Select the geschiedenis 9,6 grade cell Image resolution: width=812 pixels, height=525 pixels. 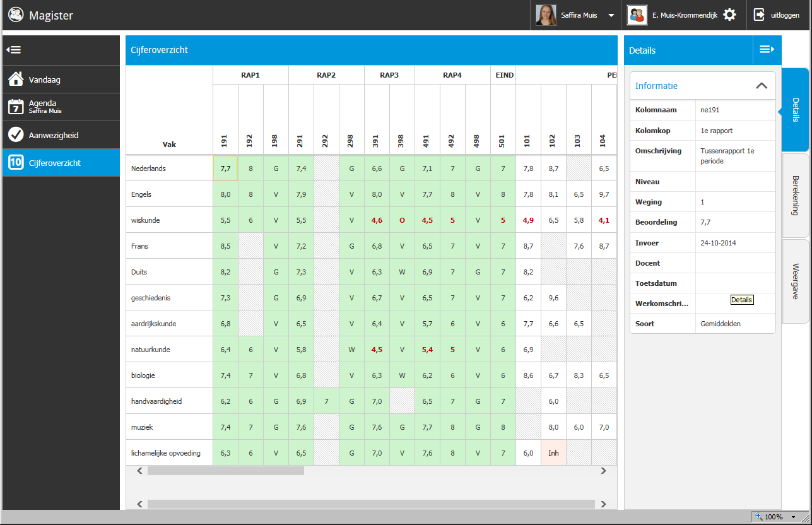pyautogui.click(x=553, y=298)
